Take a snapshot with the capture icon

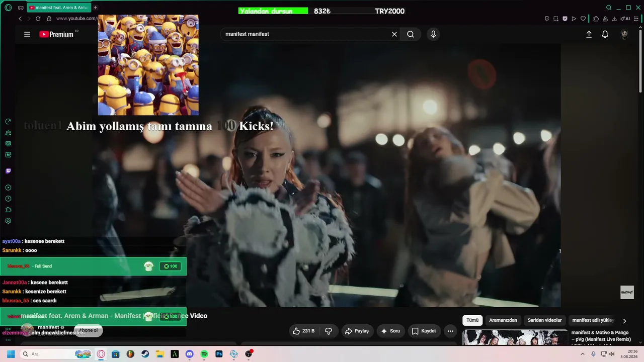[556, 19]
